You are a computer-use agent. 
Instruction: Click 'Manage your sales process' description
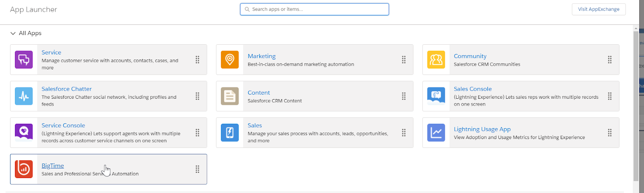318,137
